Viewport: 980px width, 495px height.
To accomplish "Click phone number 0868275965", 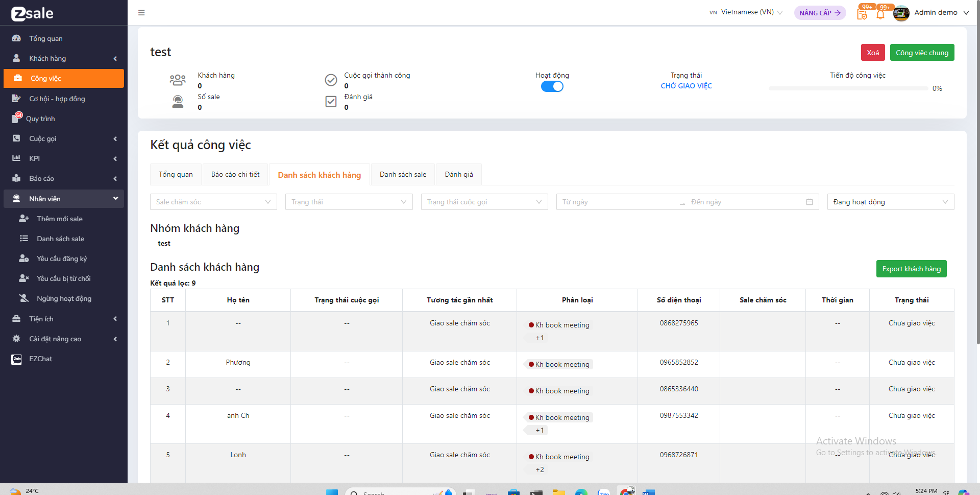I will 679,323.
